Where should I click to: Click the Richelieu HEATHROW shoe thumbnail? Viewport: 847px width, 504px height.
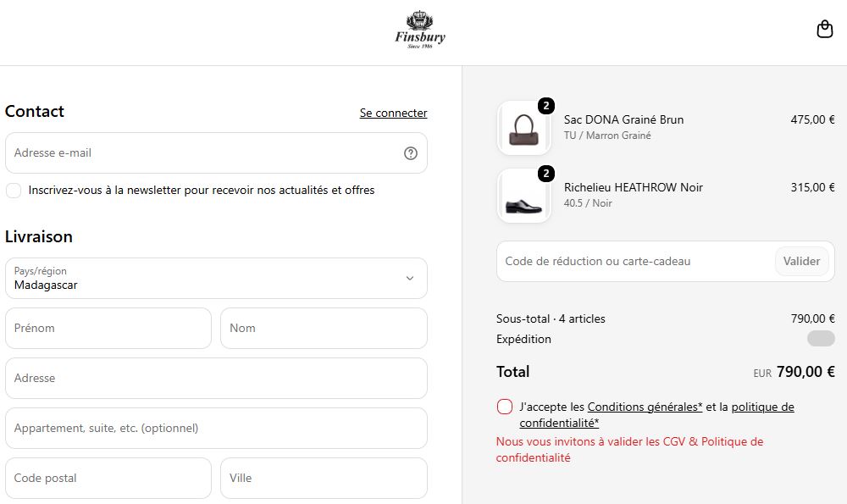[523, 196]
